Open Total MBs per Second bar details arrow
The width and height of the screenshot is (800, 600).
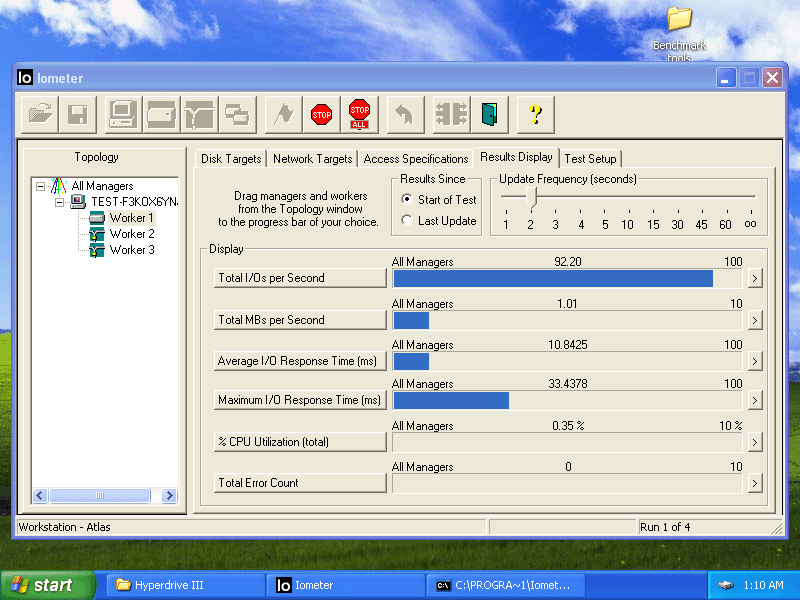[755, 320]
